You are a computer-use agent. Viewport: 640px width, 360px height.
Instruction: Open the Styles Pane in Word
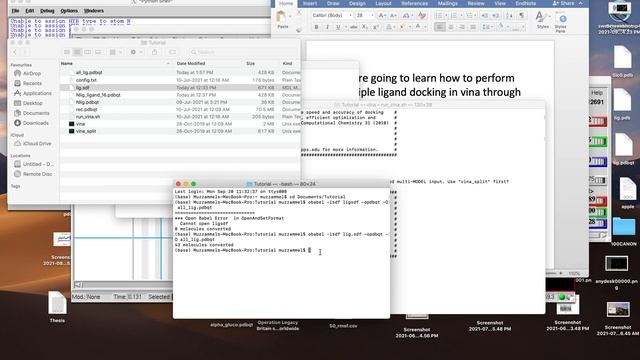[x=562, y=22]
